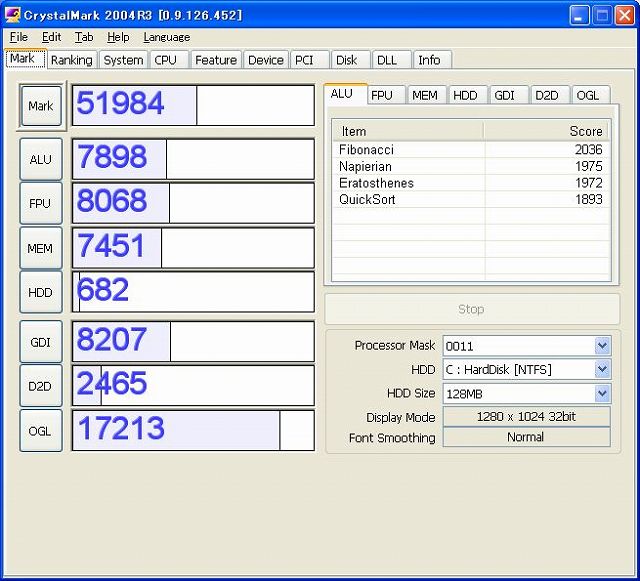The height and width of the screenshot is (581, 640).
Task: Switch to the Device tab
Action: point(266,60)
